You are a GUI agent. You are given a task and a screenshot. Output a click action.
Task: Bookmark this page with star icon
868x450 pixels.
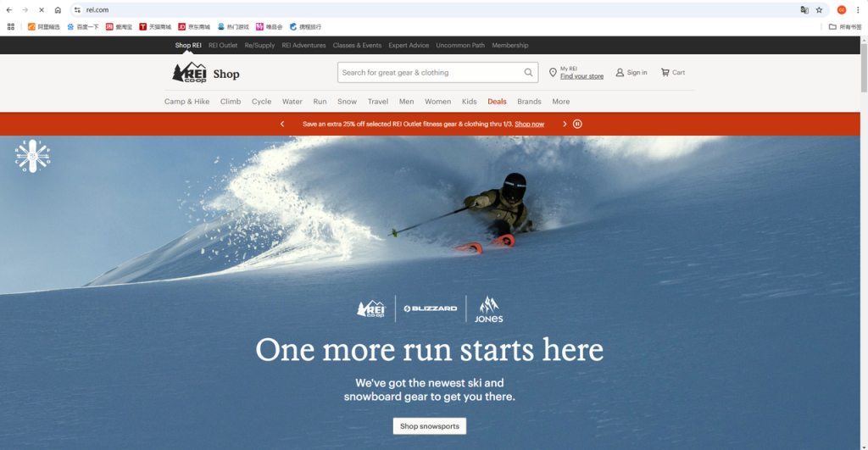[x=819, y=10]
